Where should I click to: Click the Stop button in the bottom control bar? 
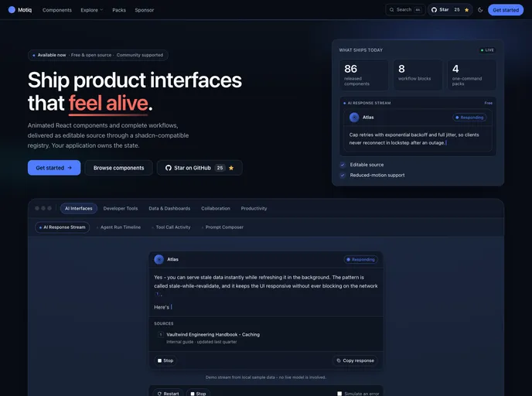point(198,393)
